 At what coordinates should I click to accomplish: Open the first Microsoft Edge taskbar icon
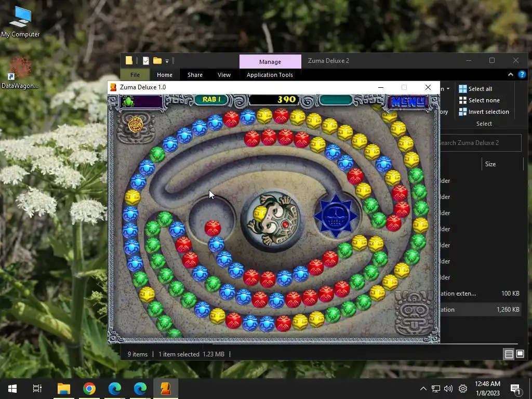tap(115, 389)
